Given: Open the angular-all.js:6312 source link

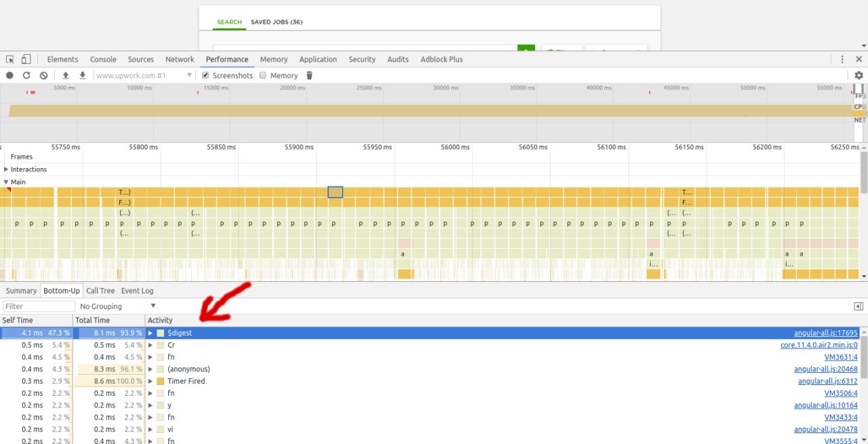Looking at the screenshot, I should click(x=828, y=381).
